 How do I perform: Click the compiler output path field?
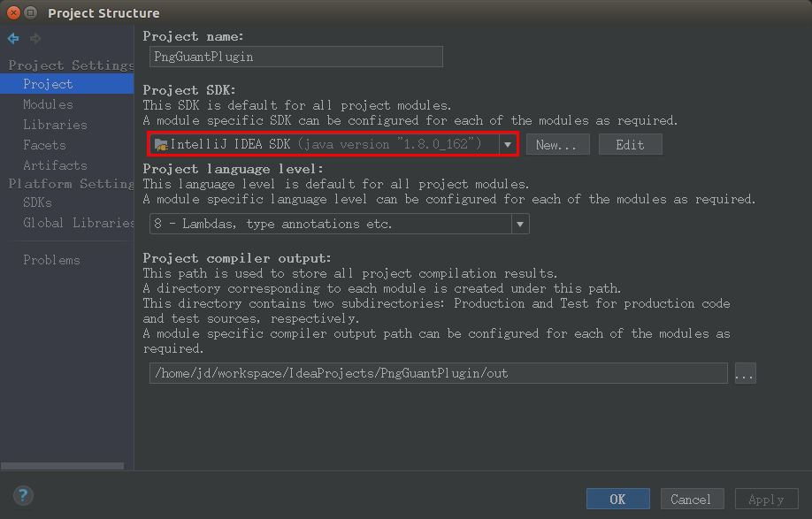(439, 373)
